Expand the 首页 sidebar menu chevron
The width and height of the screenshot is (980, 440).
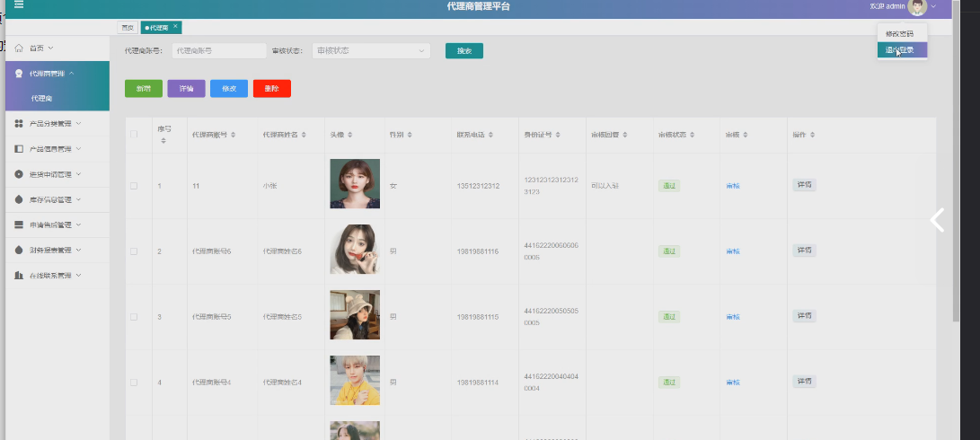(x=50, y=48)
